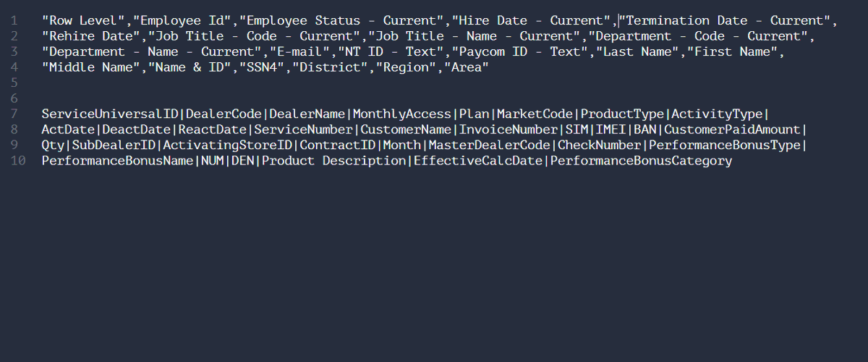Viewport: 868px width, 362px height.
Task: Place cursor in "Row Level" text
Action: click(x=80, y=21)
